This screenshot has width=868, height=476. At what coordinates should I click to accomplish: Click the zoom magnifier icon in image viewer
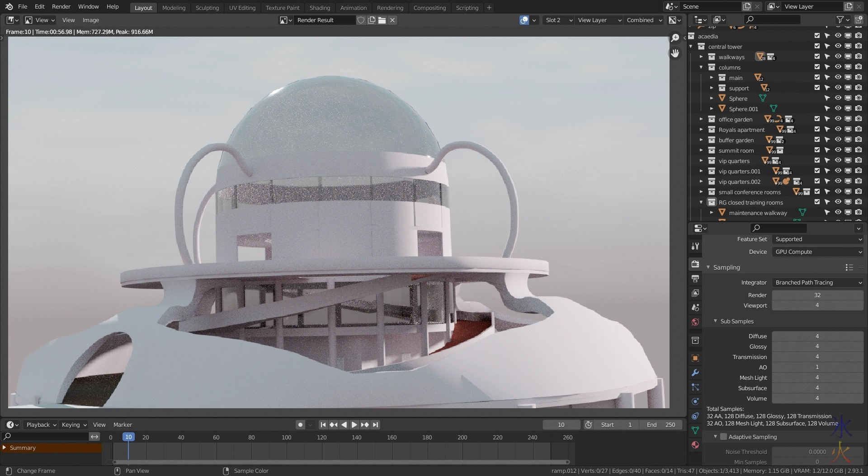point(675,38)
